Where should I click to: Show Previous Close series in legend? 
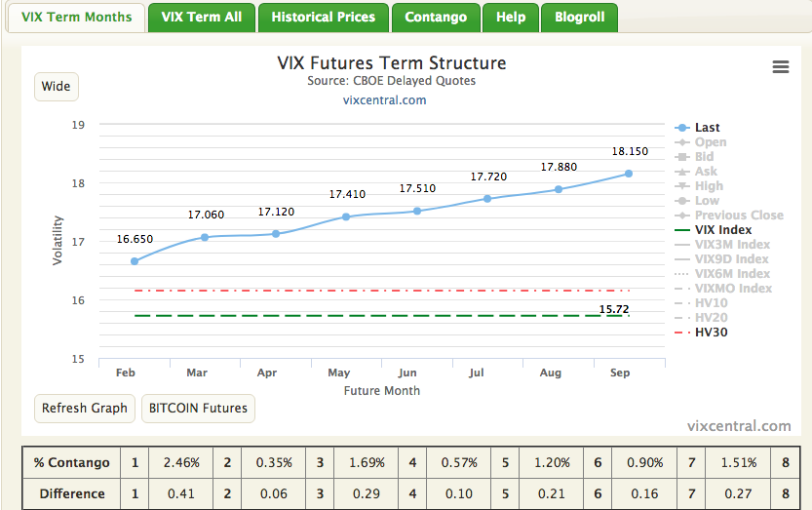[x=738, y=216]
